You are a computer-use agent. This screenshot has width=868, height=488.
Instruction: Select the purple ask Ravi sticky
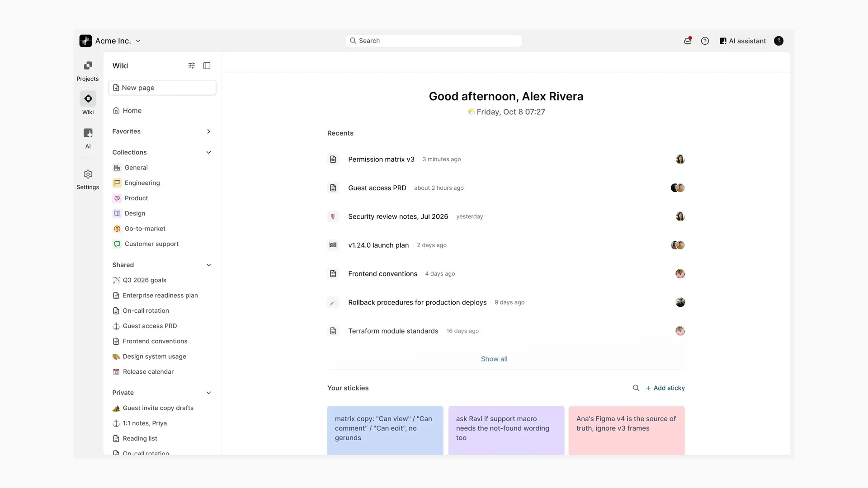pyautogui.click(x=506, y=430)
